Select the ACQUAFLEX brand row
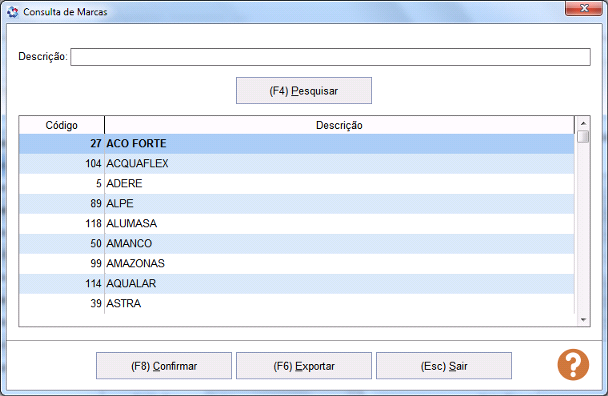The width and height of the screenshot is (608, 396). click(x=297, y=164)
